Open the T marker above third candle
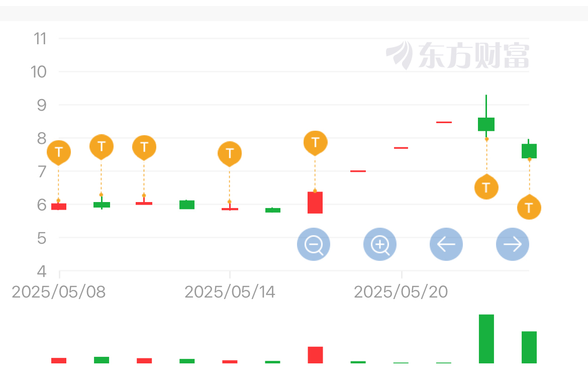The width and height of the screenshot is (588, 387). (144, 147)
